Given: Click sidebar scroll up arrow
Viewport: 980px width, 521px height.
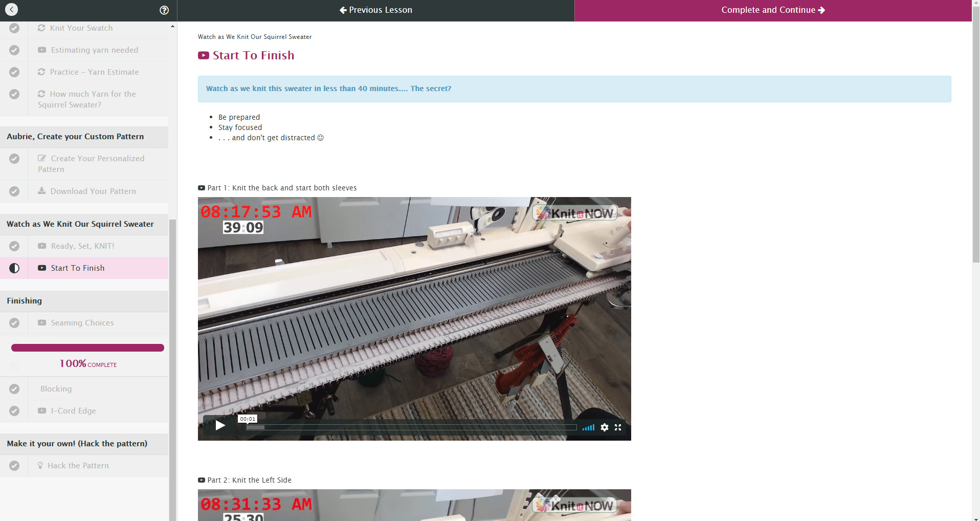Looking at the screenshot, I should pos(172,26).
